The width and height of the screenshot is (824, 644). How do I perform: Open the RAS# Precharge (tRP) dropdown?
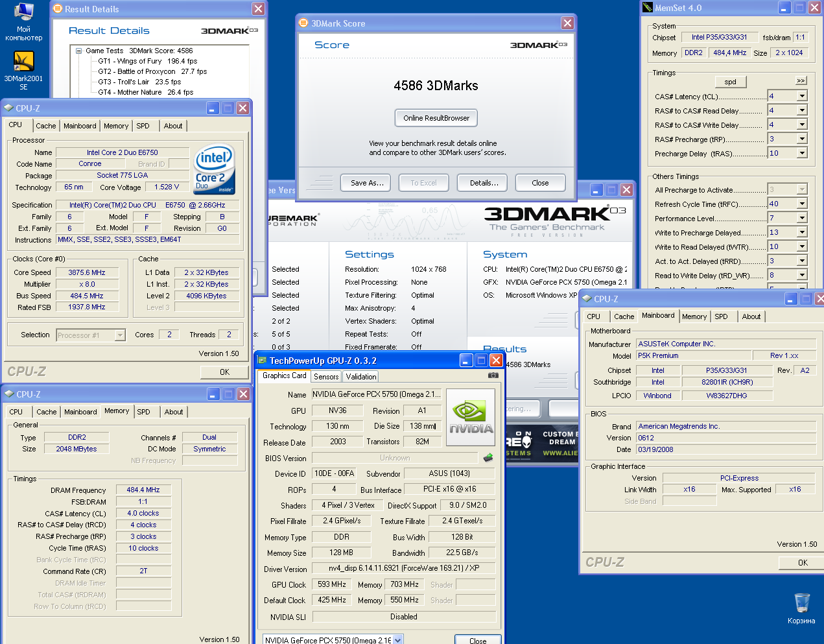pos(802,139)
